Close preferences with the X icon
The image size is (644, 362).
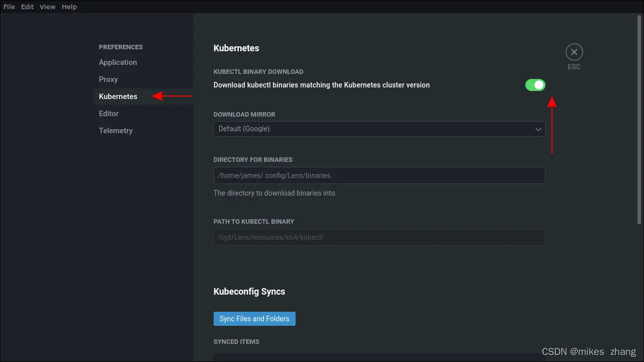pyautogui.click(x=574, y=52)
